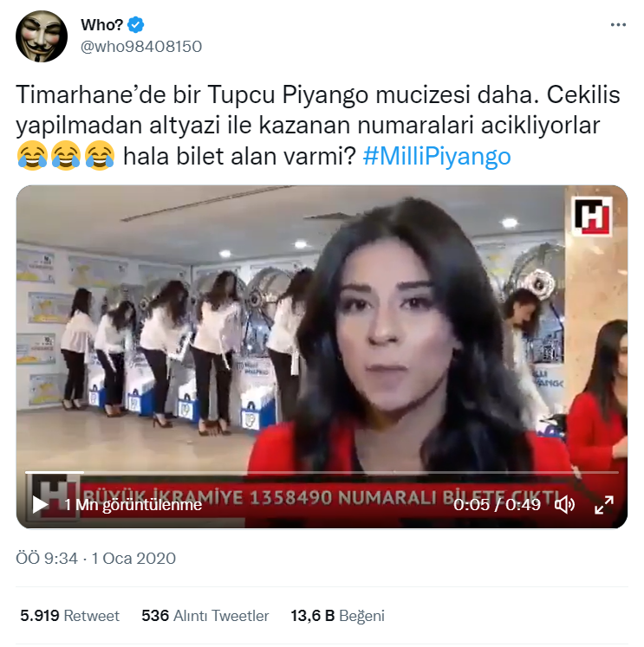Expand the video to fullscreen
The width and height of the screenshot is (644, 647).
[604, 505]
